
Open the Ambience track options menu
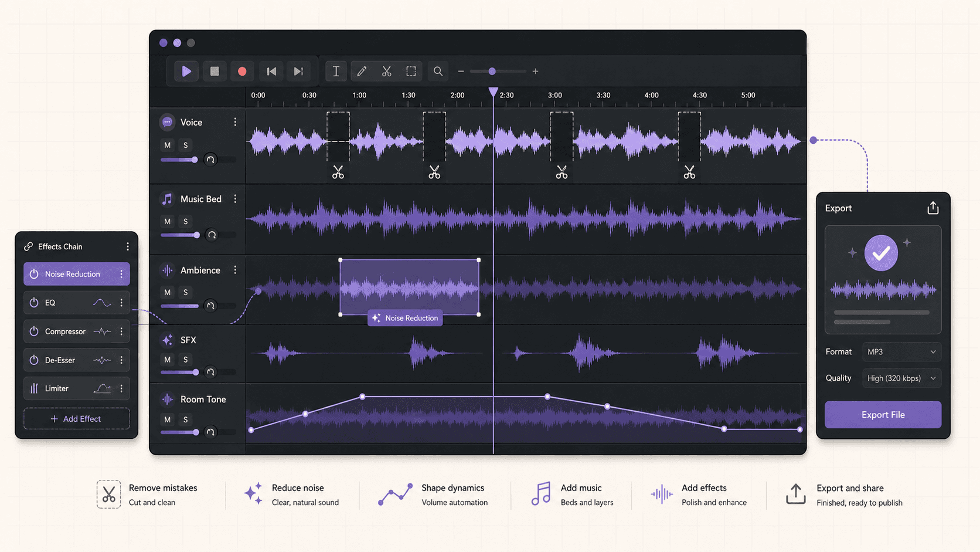click(235, 270)
